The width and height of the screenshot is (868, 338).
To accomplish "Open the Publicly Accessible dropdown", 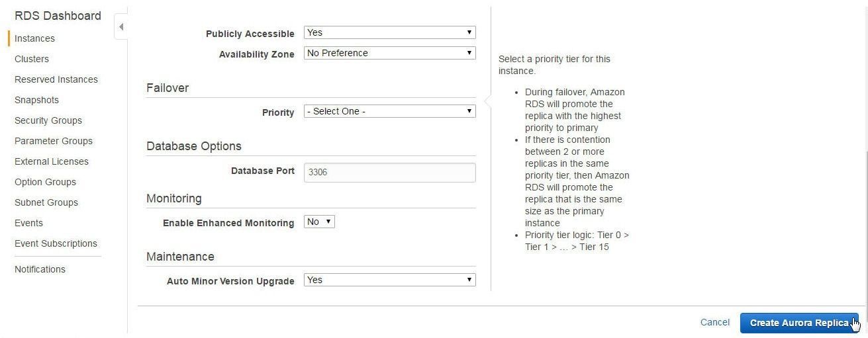I will (x=389, y=32).
